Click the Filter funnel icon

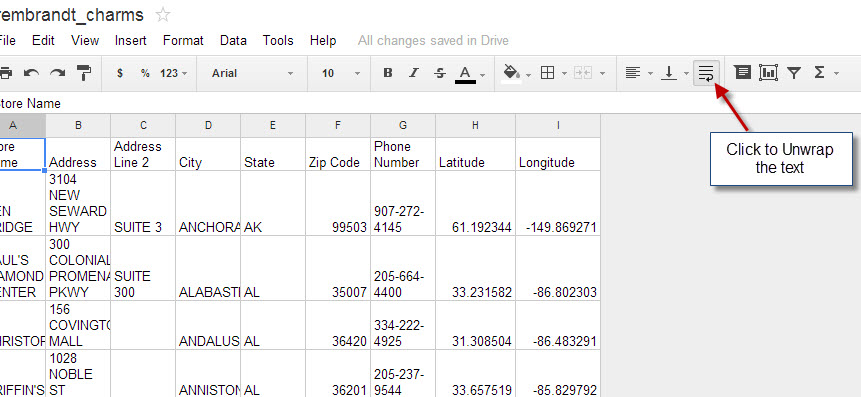coord(793,72)
